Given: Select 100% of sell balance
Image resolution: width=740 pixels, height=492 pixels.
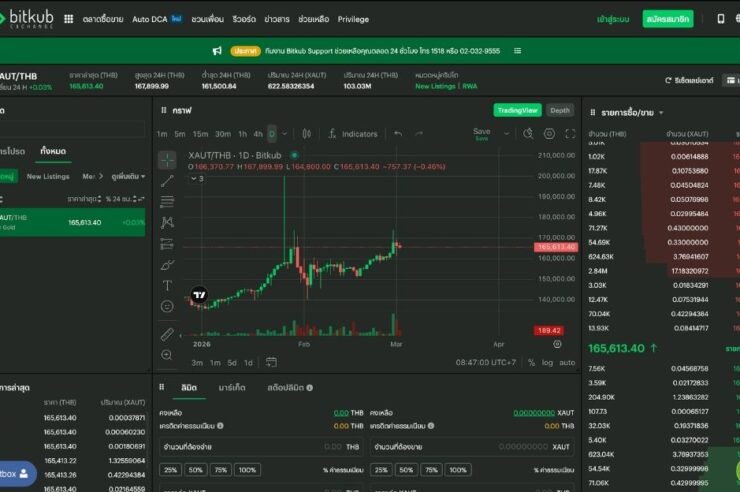Looking at the screenshot, I should (x=458, y=470).
